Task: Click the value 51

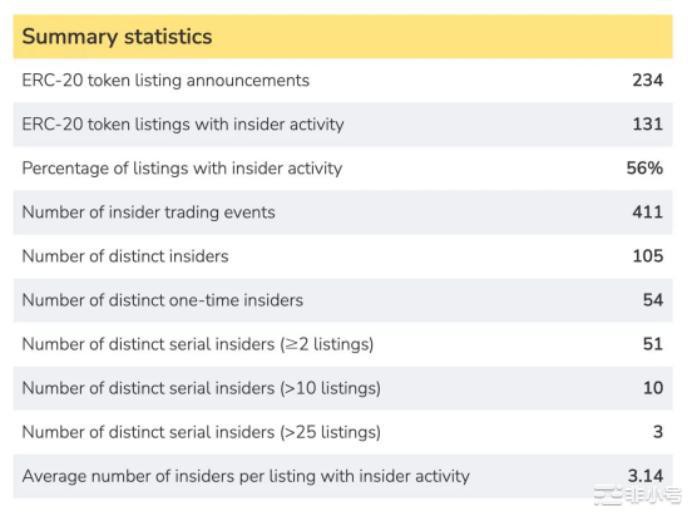Action: (652, 344)
